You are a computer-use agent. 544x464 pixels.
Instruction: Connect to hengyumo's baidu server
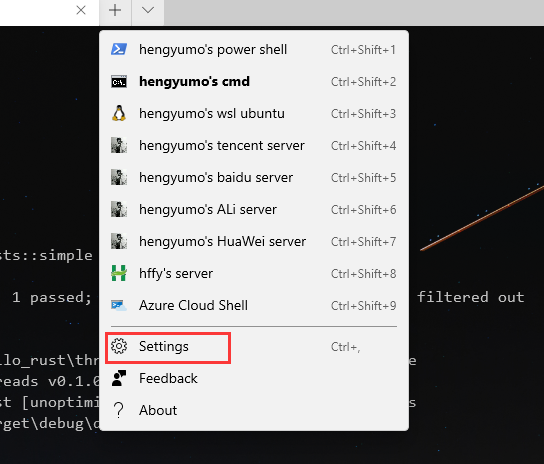coord(254,177)
